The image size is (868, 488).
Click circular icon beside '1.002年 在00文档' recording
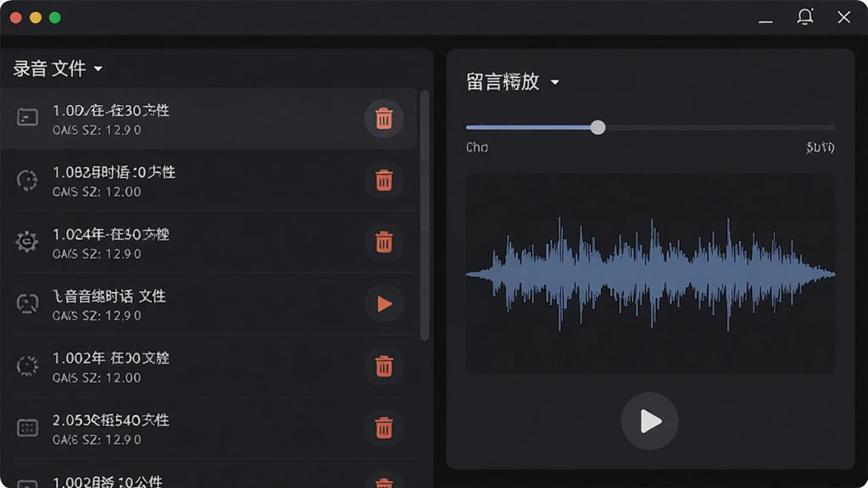[x=27, y=366]
